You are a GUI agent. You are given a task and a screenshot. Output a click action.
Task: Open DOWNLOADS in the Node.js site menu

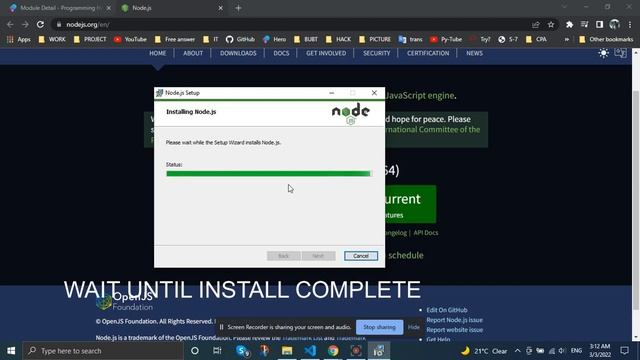point(238,53)
